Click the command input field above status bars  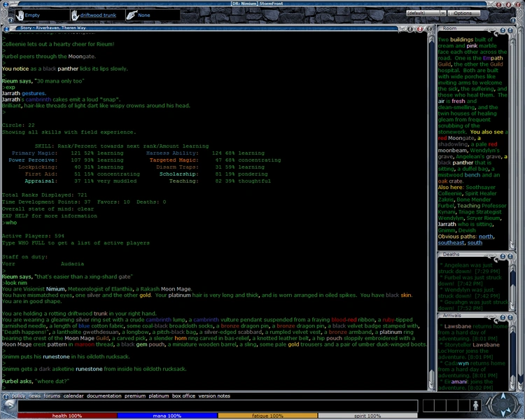[x=210, y=406]
